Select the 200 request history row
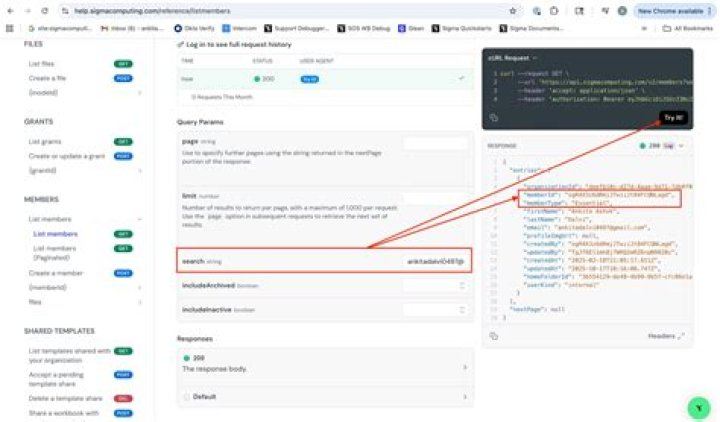Screen dimensions: 720x422 [325, 79]
